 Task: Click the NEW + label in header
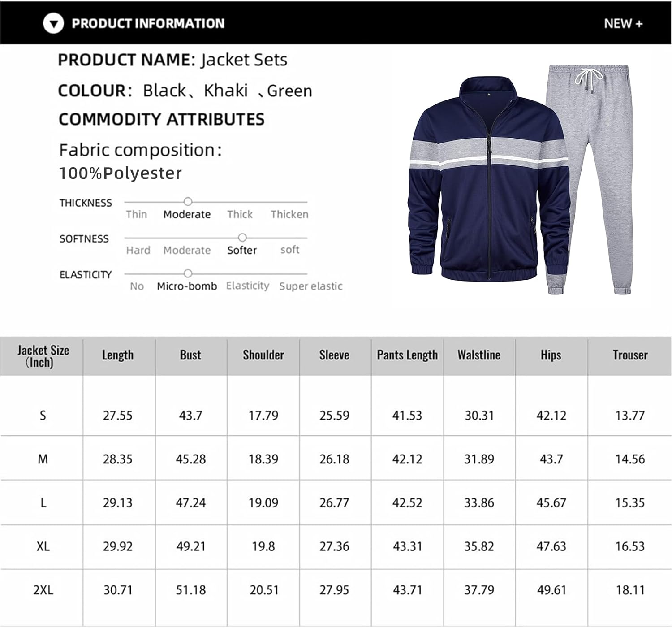[623, 23]
